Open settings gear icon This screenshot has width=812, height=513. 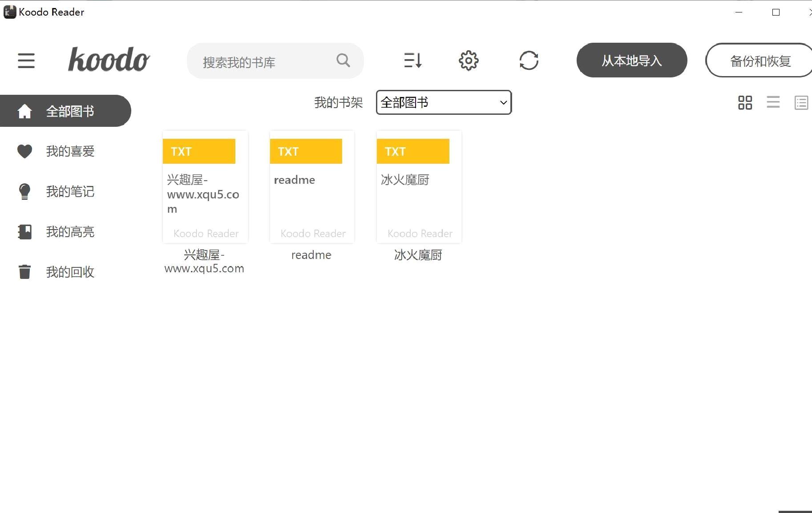pyautogui.click(x=469, y=61)
